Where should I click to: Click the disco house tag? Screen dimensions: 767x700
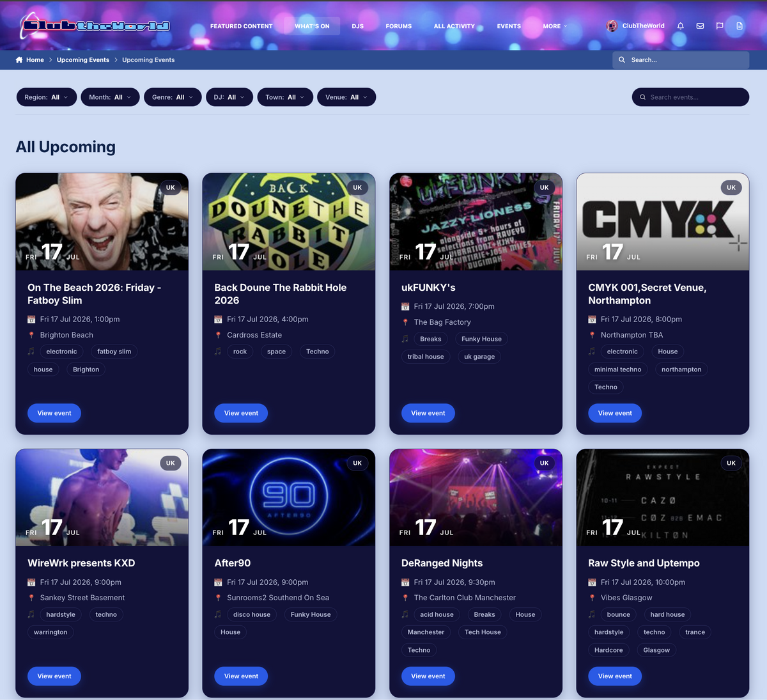pyautogui.click(x=252, y=614)
